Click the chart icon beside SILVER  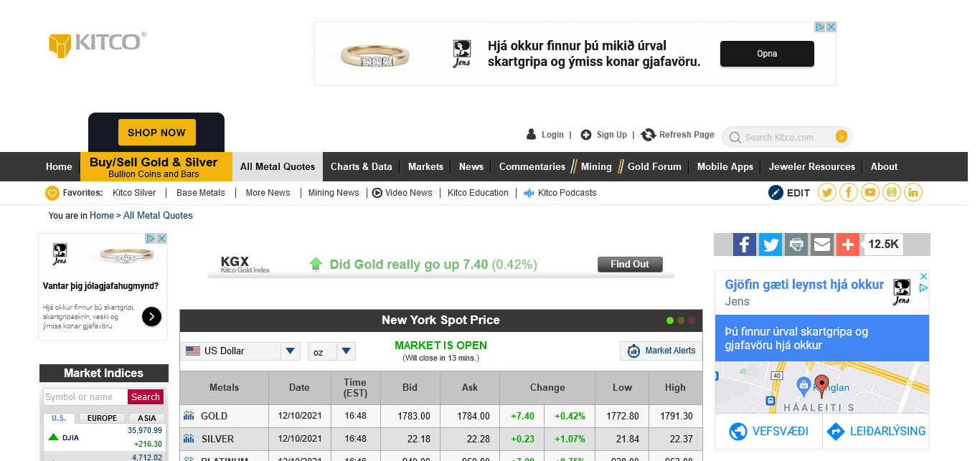[189, 439]
